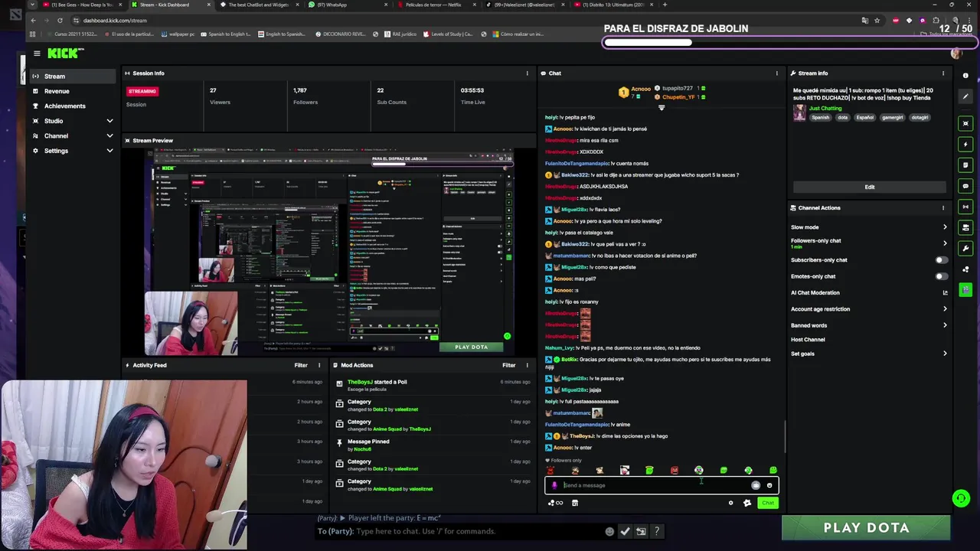
Task: Toggle Subscribers-only chat switch
Action: click(941, 260)
